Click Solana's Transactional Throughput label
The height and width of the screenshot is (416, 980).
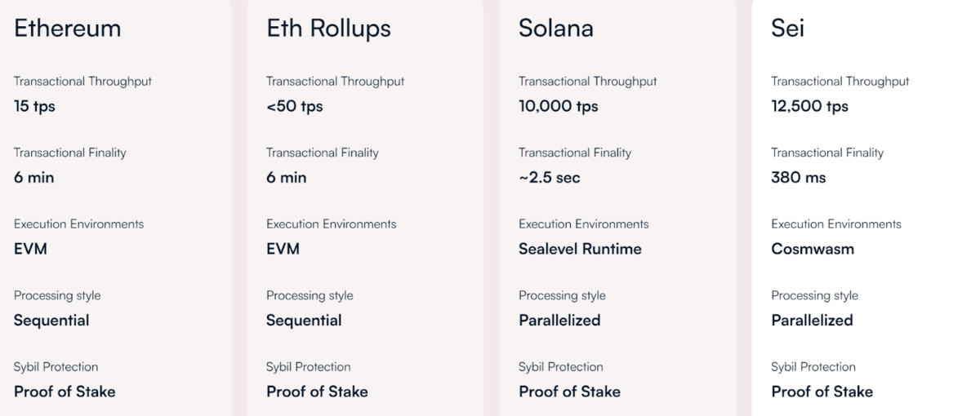coord(587,82)
